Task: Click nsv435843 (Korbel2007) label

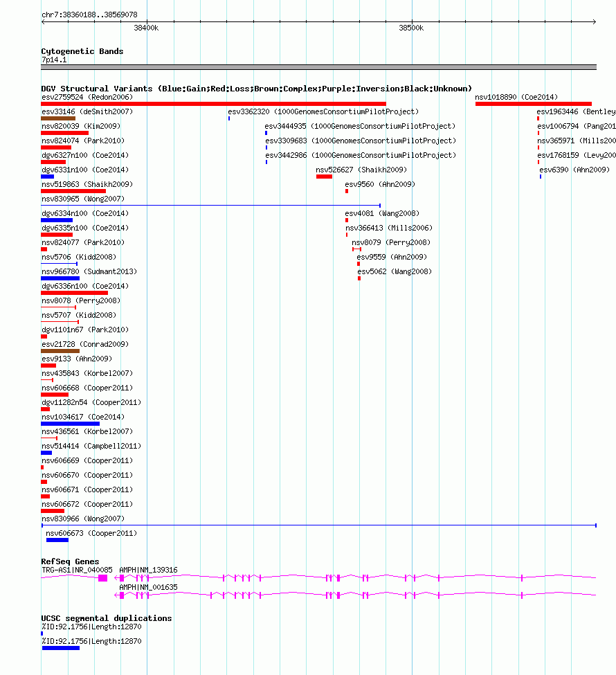Action: tap(87, 374)
